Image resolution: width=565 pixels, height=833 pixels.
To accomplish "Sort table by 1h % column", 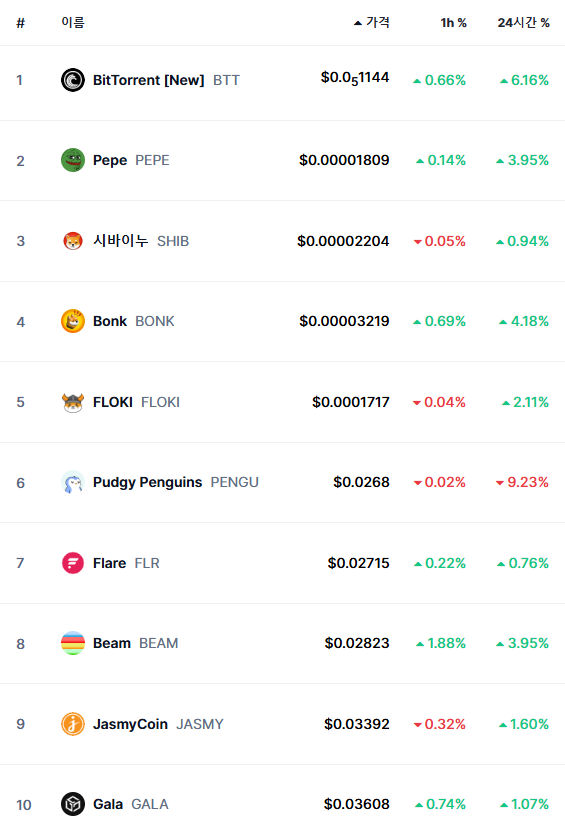I will (453, 23).
